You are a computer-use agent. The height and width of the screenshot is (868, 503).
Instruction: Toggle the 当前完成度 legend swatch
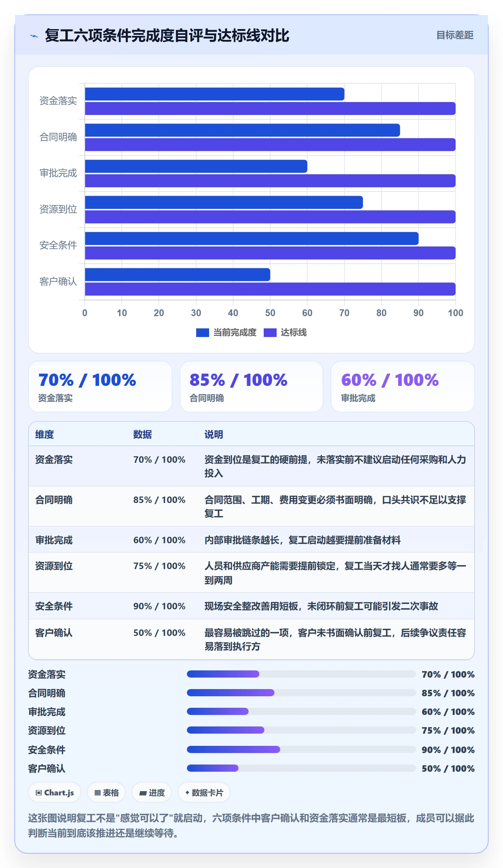[203, 333]
